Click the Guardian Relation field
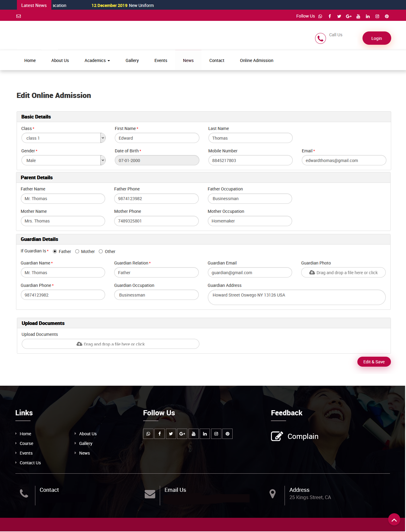 click(x=156, y=272)
